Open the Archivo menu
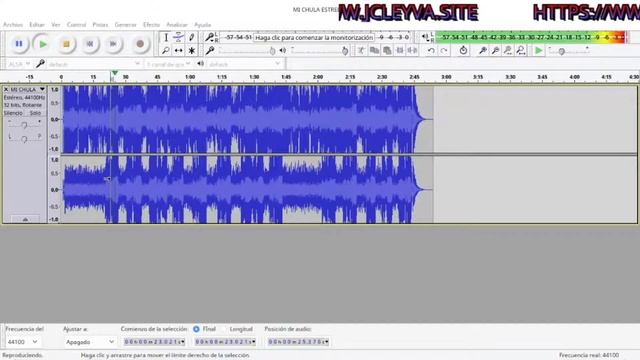Viewport: 640px width, 360px height. [x=13, y=25]
